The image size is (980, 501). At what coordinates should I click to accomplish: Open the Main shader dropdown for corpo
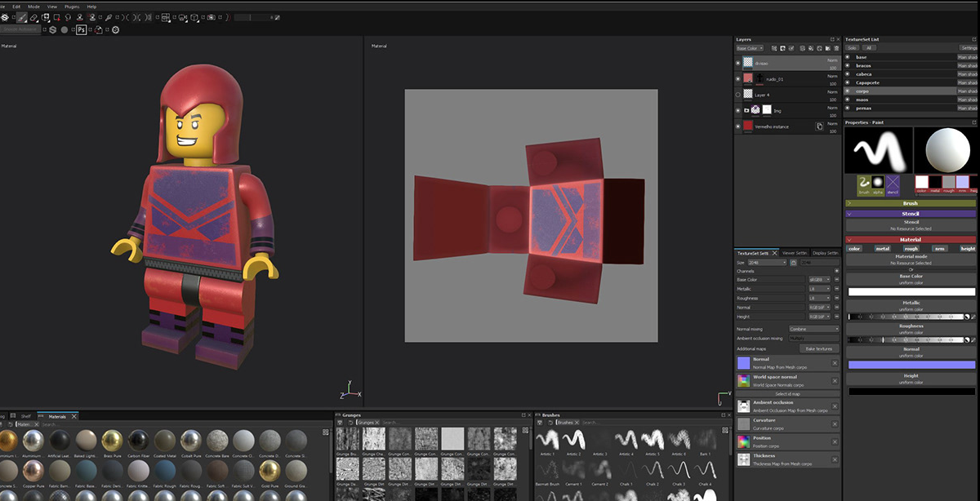pos(968,91)
